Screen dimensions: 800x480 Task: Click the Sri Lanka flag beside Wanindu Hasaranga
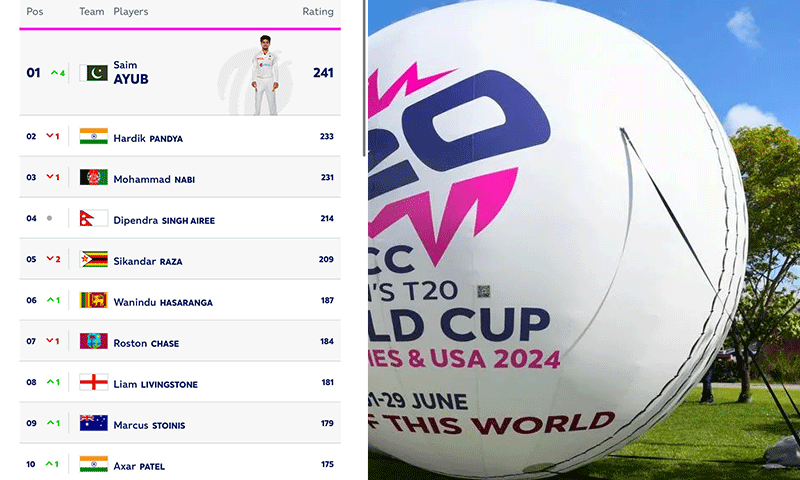coord(93,300)
